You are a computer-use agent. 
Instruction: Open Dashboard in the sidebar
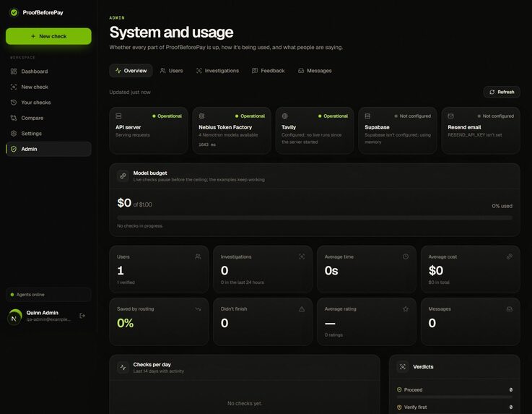coord(48,72)
